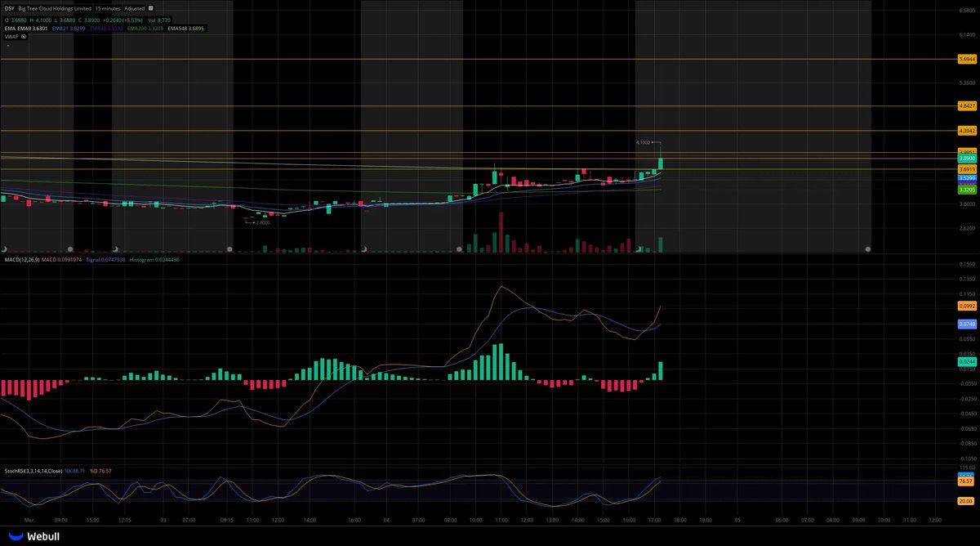Viewport: 980px width, 546px height.
Task: Toggle the EMA548 line by clicking its label
Action: (x=185, y=27)
